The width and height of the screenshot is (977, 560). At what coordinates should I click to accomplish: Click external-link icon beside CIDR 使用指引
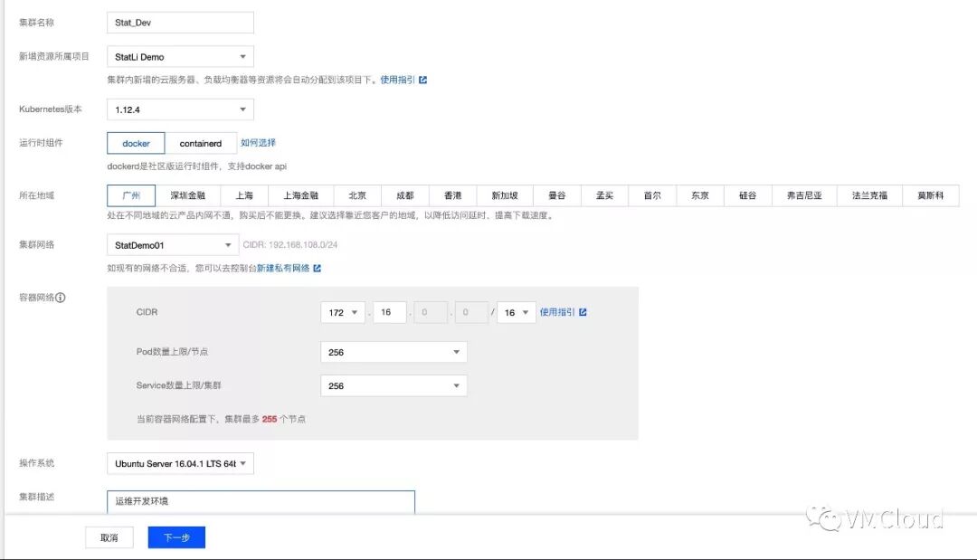(583, 312)
